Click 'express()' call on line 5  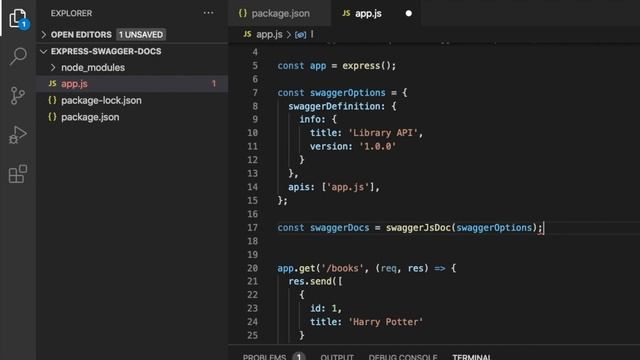point(367,66)
